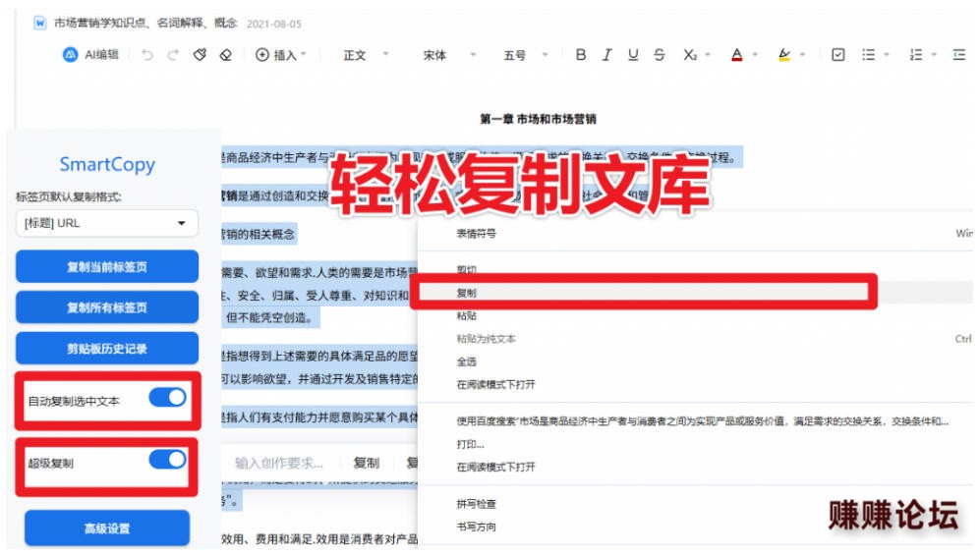Select the format painter brush

(x=200, y=55)
